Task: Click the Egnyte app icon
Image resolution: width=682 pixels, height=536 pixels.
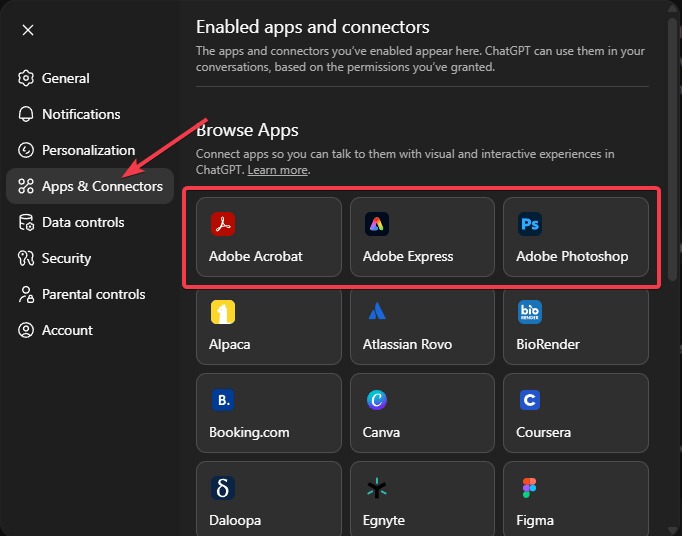Action: click(x=376, y=488)
